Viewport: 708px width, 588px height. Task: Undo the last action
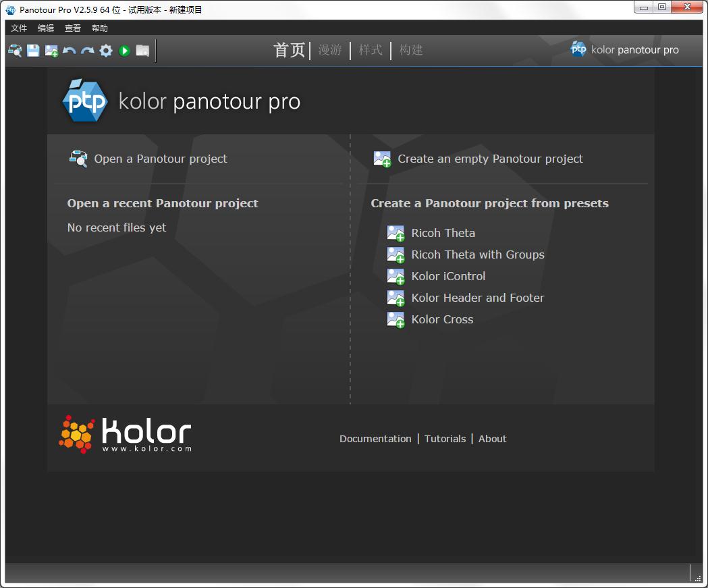[x=69, y=51]
